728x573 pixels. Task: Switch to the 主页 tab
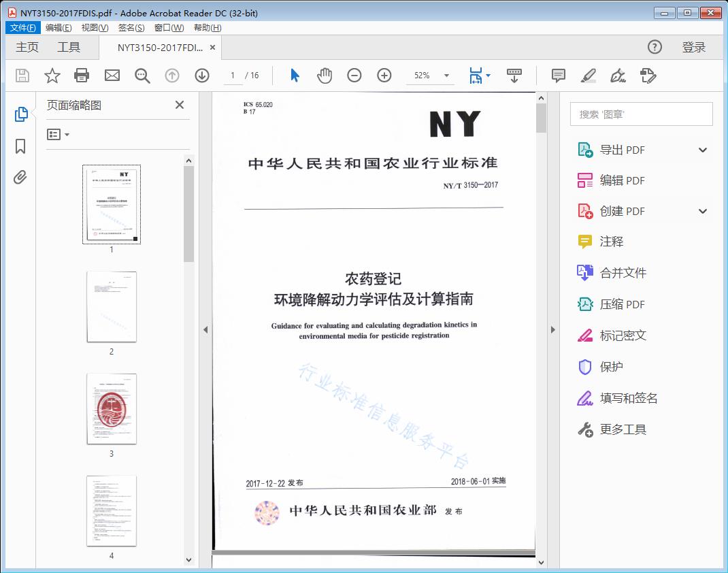(x=27, y=47)
